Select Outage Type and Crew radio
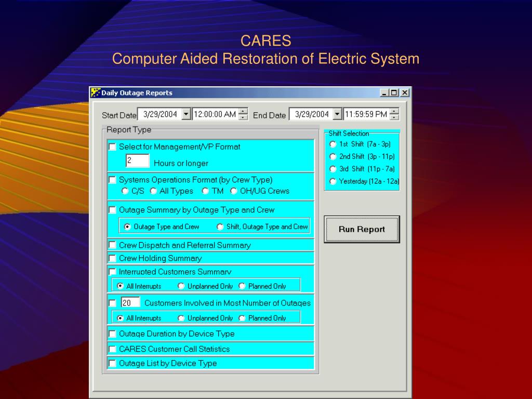Viewport: 532px width, 399px height. pyautogui.click(x=127, y=227)
